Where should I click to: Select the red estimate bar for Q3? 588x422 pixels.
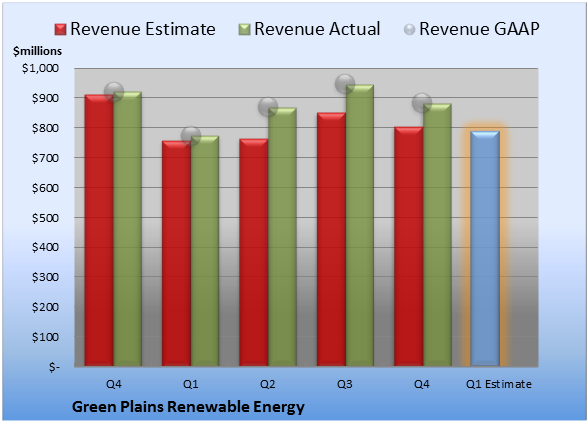(x=331, y=239)
